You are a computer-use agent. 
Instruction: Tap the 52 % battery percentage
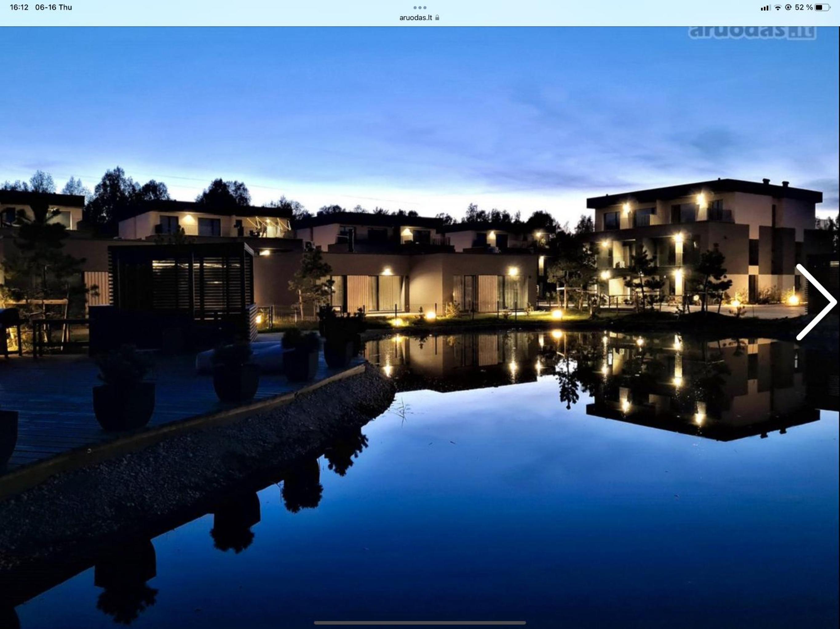pyautogui.click(x=803, y=8)
